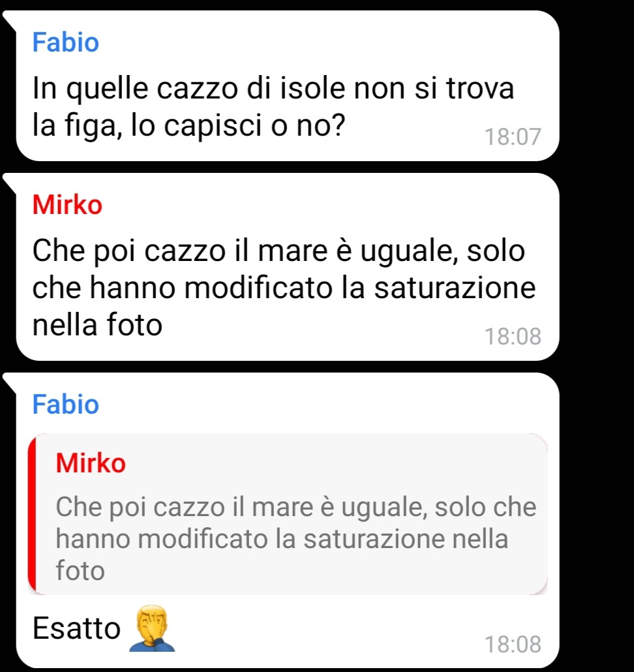The image size is (634, 672).
Task: Tap the text 'nella foto' in Mirko's bubble
Action: coord(97,324)
